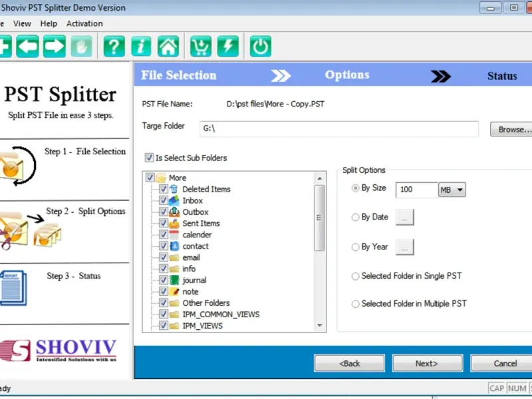
Task: Click the back arrow toolbar icon
Action: coord(27,46)
